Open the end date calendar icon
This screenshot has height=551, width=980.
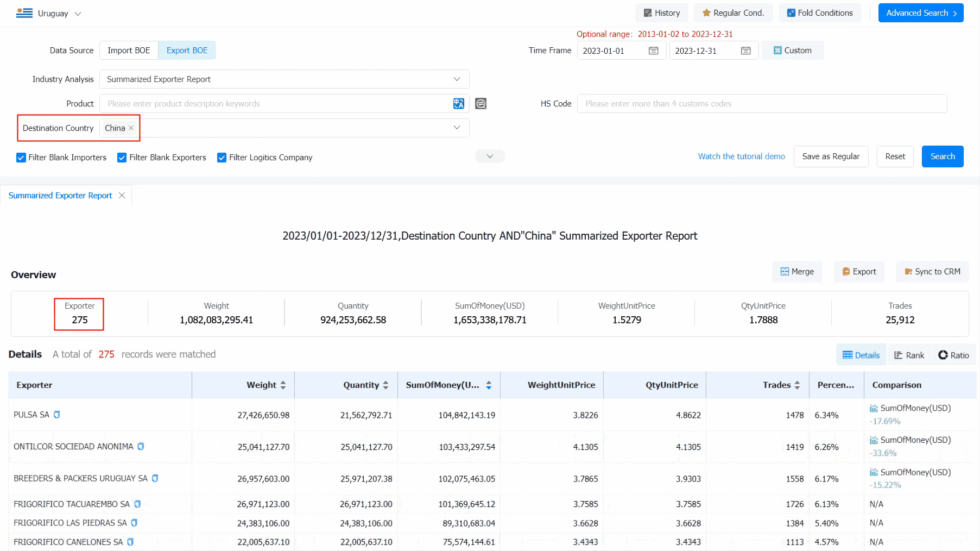[746, 51]
